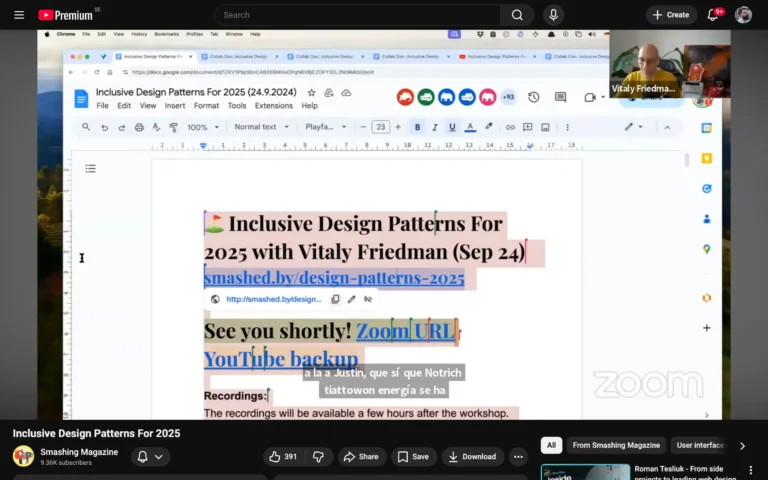Download the video
Viewport: 768px width, 480px height.
pos(473,456)
